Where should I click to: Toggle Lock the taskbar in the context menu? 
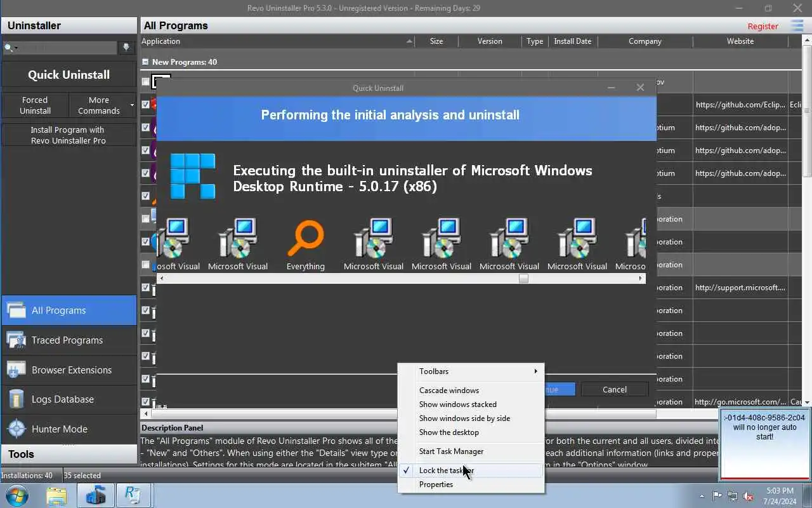[x=471, y=471]
